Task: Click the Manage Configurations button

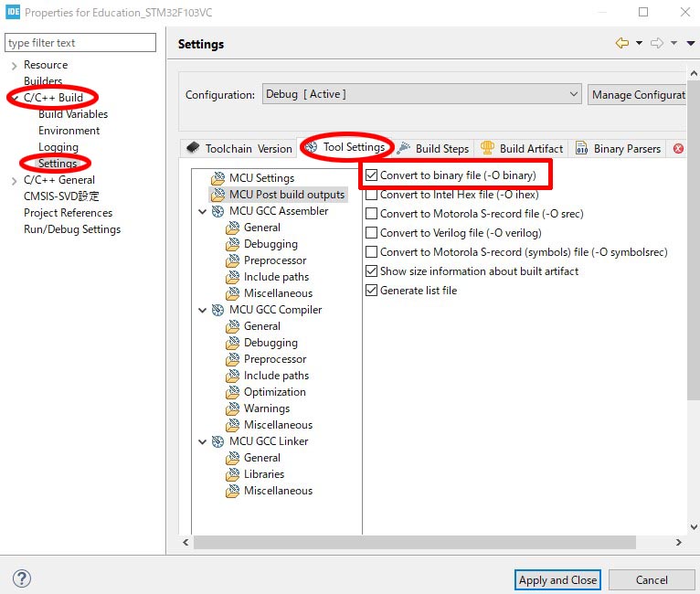Action: point(637,95)
